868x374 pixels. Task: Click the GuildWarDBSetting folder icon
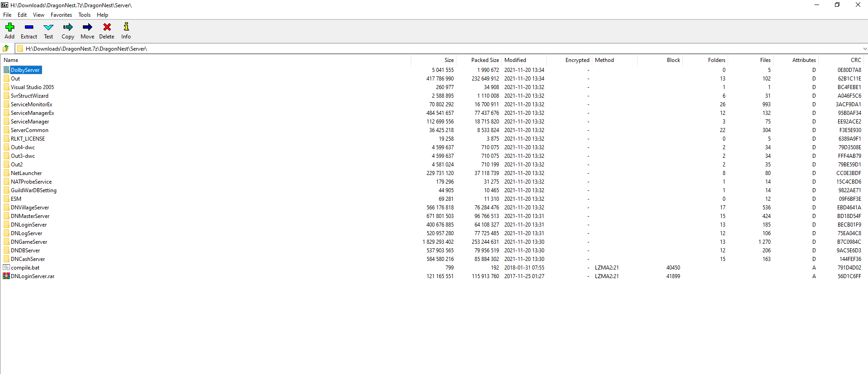pyautogui.click(x=6, y=190)
